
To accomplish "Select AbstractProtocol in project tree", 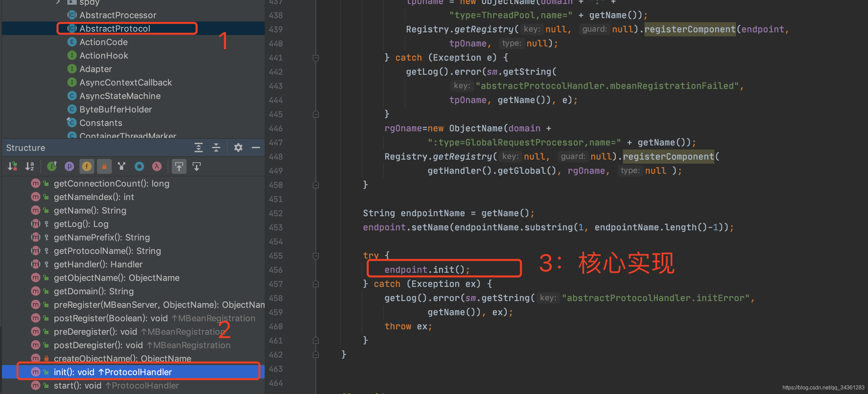I will pos(133,29).
